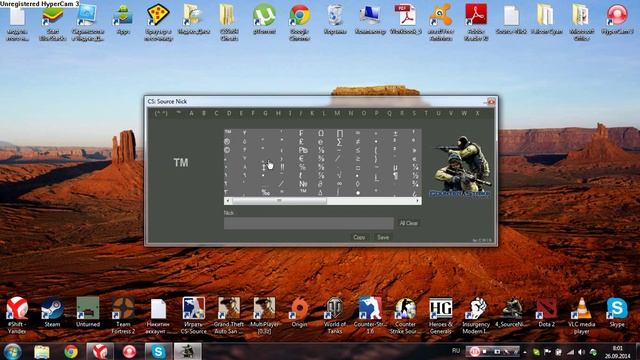Viewport: 640px width, 360px height.
Task: Open the Adobe Reader desktop icon
Action: pyautogui.click(x=476, y=22)
